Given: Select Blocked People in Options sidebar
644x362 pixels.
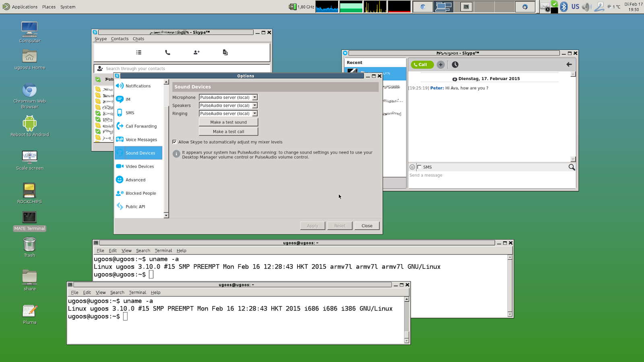Looking at the screenshot, I should pos(138,193).
